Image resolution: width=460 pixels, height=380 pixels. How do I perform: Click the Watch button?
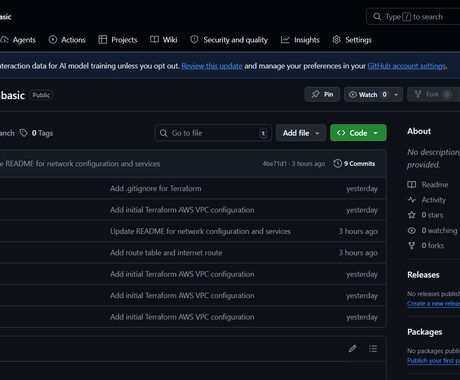click(x=368, y=94)
